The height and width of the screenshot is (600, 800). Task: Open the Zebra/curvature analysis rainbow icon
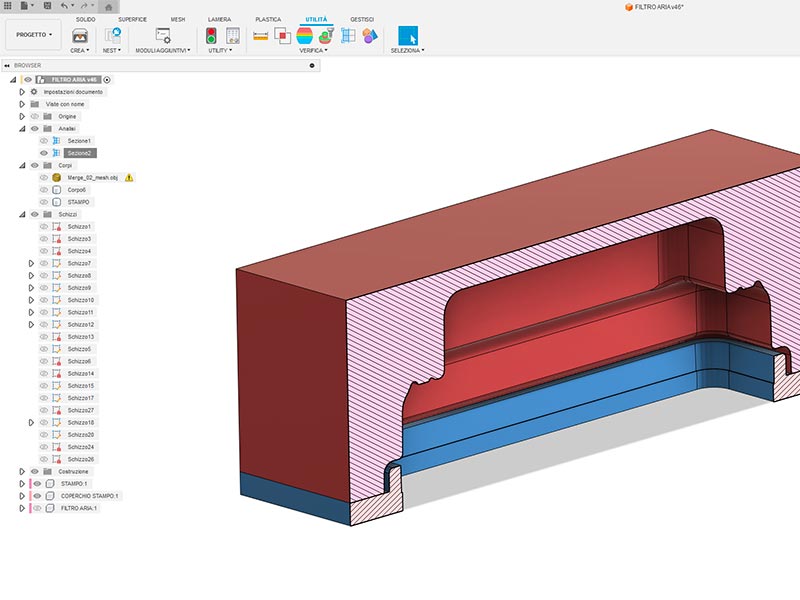(x=305, y=35)
